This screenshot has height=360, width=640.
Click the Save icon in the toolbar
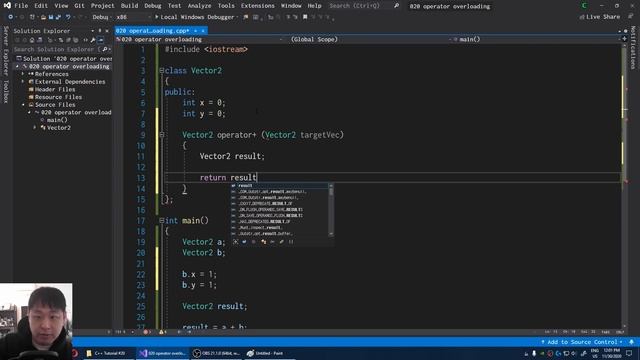[51, 17]
